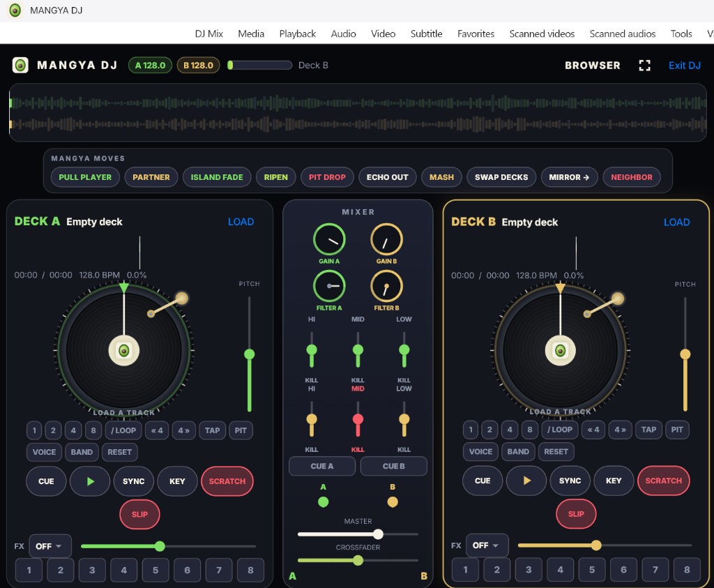Click Deck A loop forward 4 arrows button
Image resolution: width=714 pixels, height=588 pixels.
184,430
